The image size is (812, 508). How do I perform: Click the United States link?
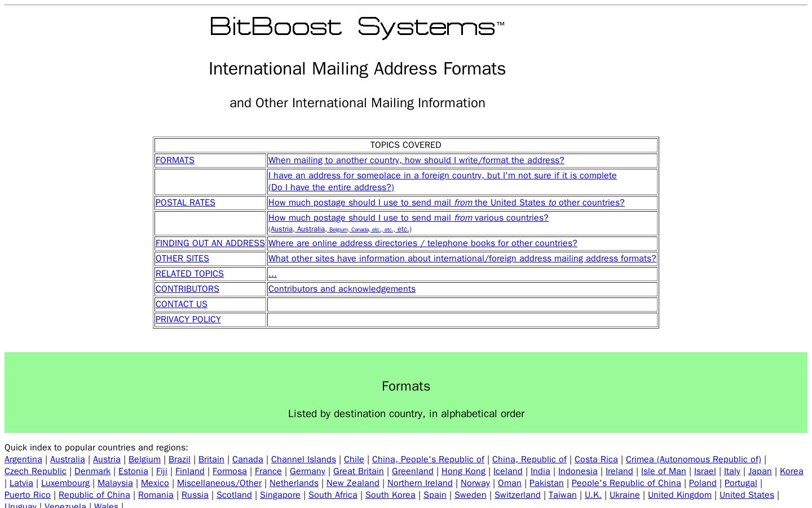(747, 495)
